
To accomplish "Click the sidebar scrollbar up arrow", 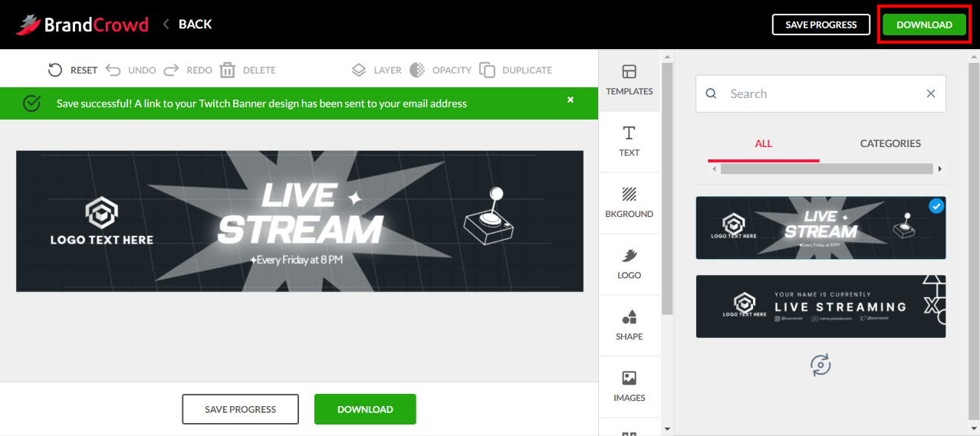I will tap(666, 57).
